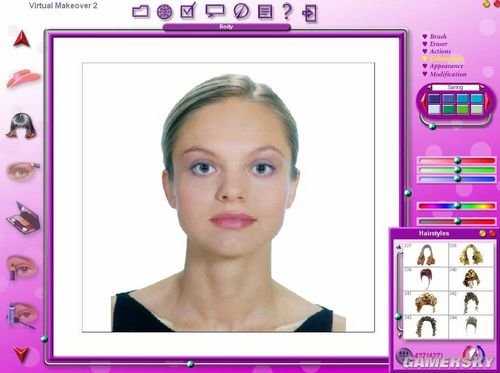Click the Body tab label
Image resolution: width=500 pixels, height=373 pixels.
click(226, 27)
